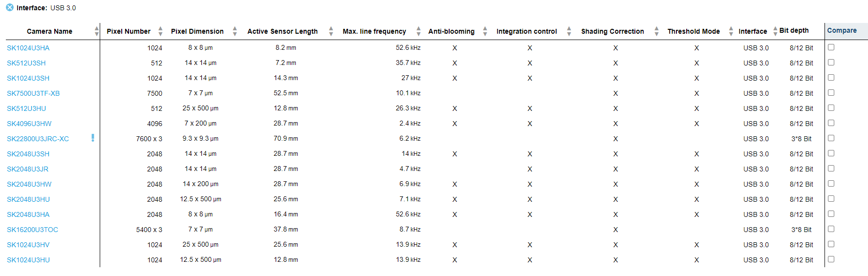
Task: Select compare checkbox for SK1024U3HU
Action: (x=831, y=259)
